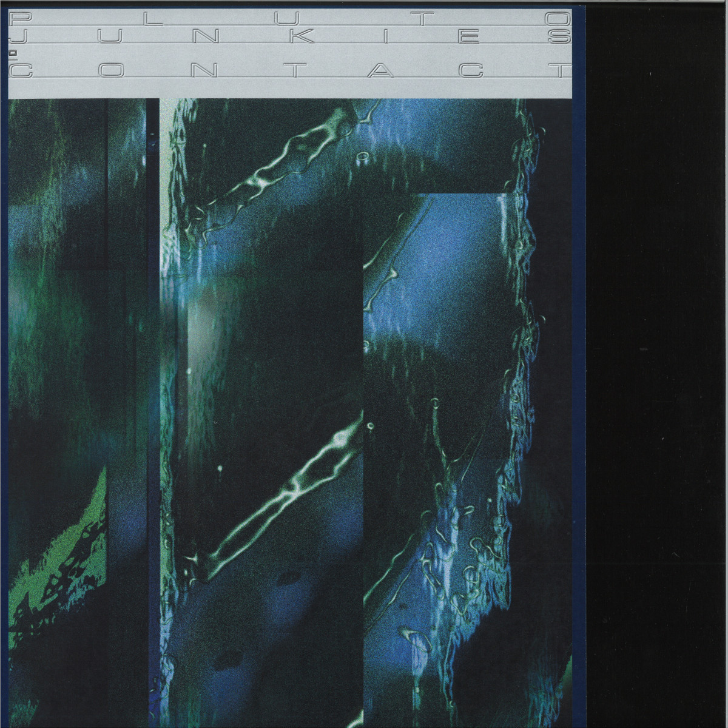Image resolution: width=728 pixels, height=728 pixels.
Task: Click the abstract blue-green cover artwork
Action: click(291, 413)
